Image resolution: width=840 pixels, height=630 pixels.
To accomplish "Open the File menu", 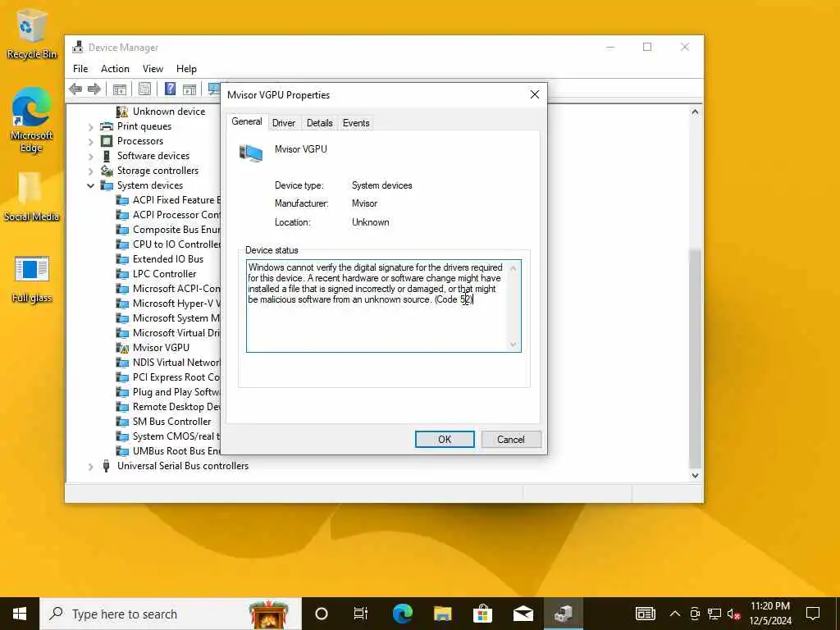I will point(80,69).
